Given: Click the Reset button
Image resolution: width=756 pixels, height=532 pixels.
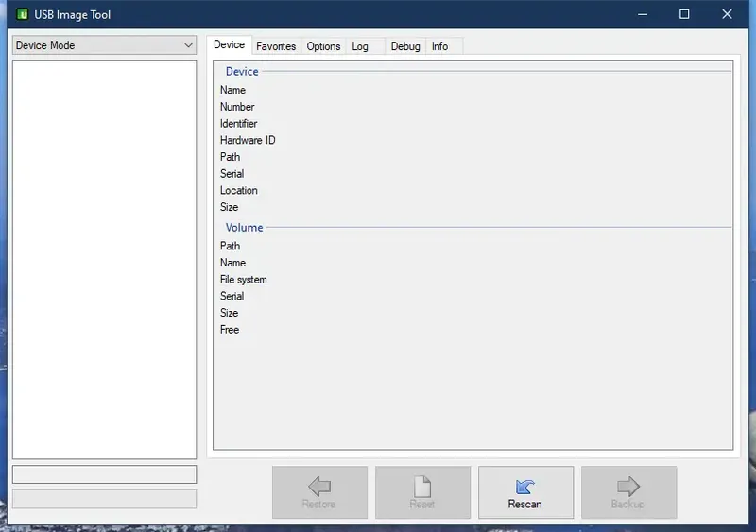Looking at the screenshot, I should pos(422,492).
